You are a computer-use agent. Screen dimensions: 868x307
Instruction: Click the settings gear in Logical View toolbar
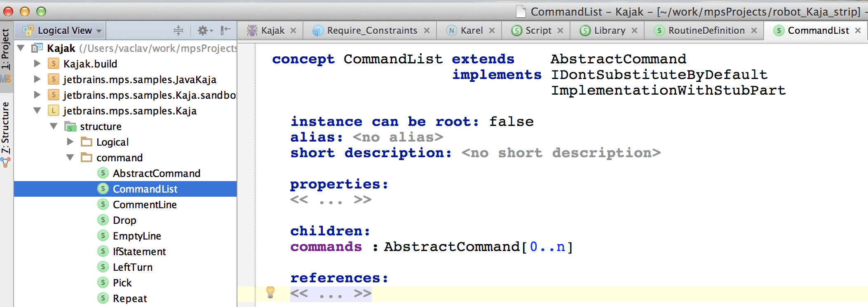203,30
